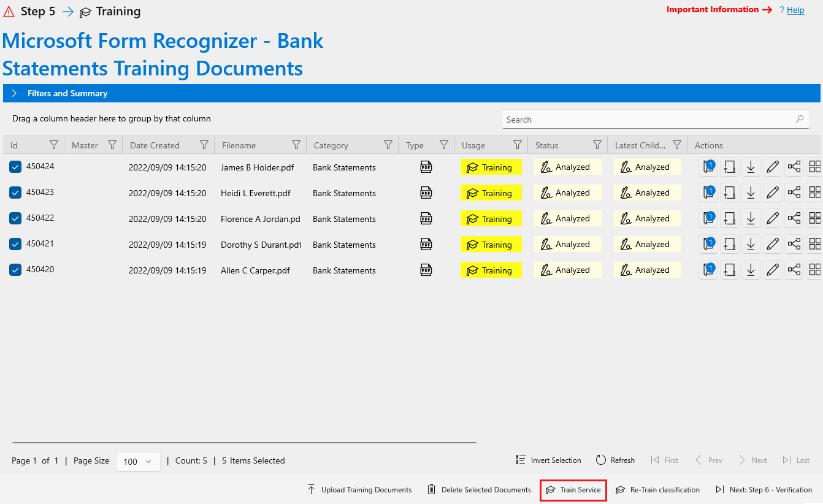Screen dimensions: 823x504
Task: Edit the Florence A Jordan document
Action: (x=773, y=218)
